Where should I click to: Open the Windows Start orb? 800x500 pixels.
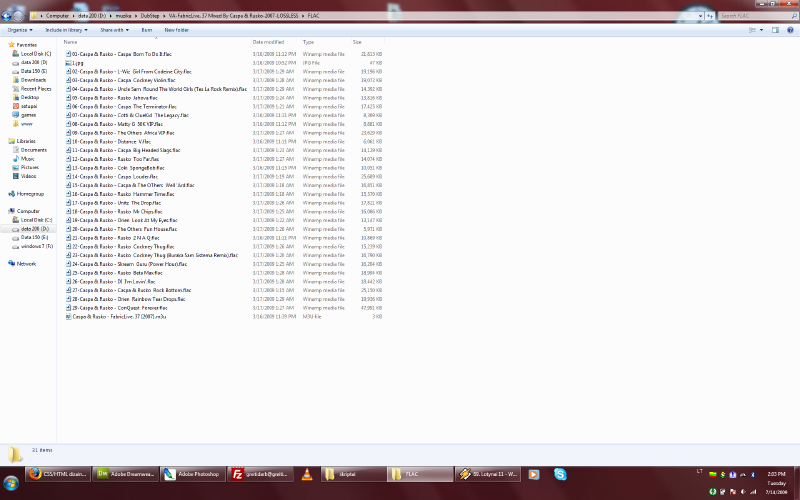(11, 482)
